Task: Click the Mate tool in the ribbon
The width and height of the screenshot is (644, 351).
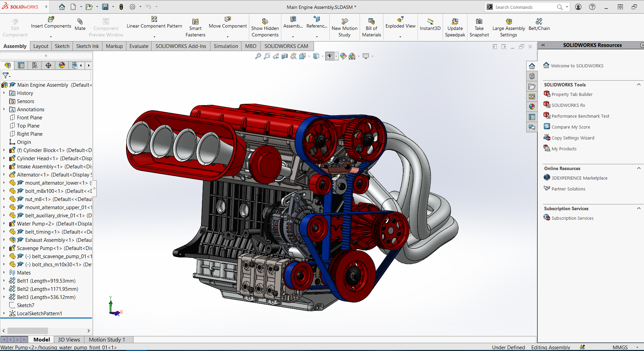Action: click(80, 24)
